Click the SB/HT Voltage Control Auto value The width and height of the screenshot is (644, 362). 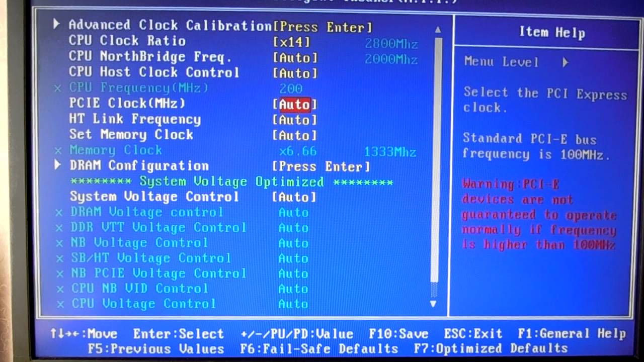coord(293,258)
